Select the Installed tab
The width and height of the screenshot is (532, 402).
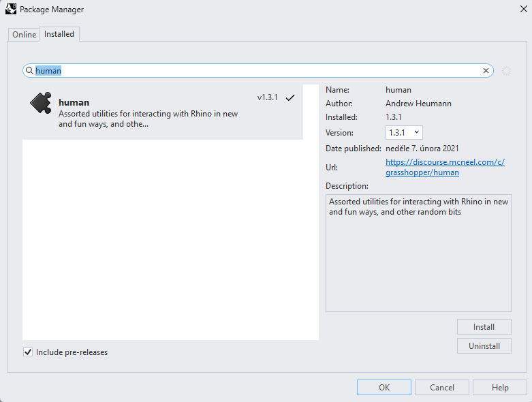tap(59, 34)
